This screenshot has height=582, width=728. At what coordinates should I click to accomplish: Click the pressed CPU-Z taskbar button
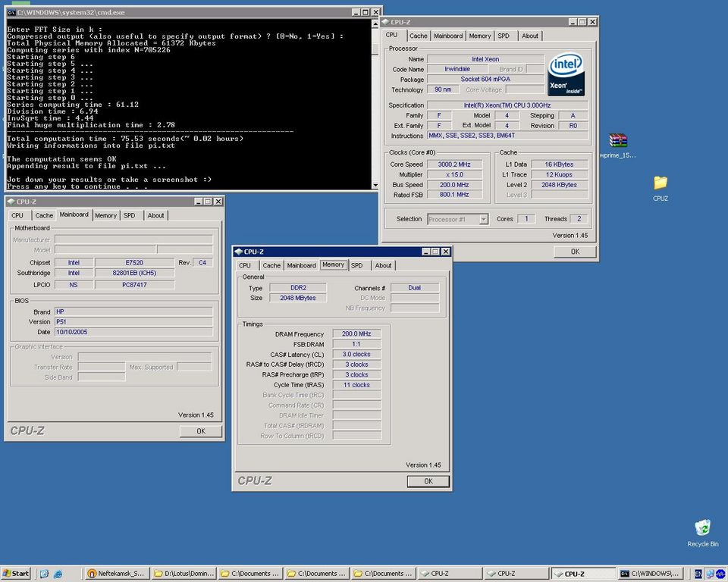[x=582, y=574]
